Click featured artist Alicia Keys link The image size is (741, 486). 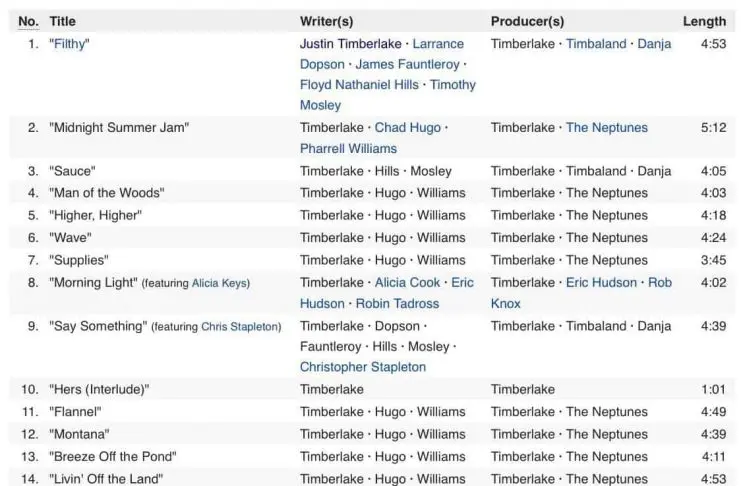pyautogui.click(x=220, y=284)
